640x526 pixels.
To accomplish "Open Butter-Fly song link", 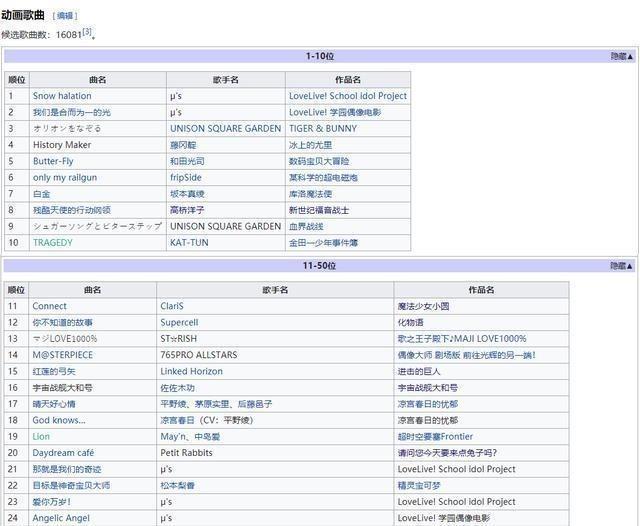I will 53,161.
